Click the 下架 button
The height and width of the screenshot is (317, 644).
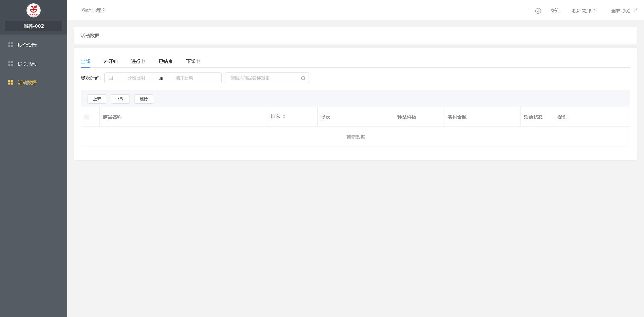point(120,99)
